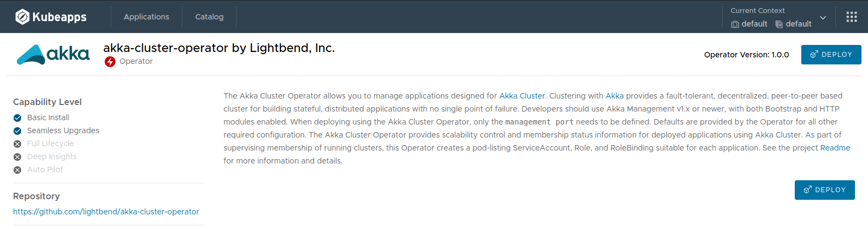Click the Auto Pilot cross icon

point(17,170)
